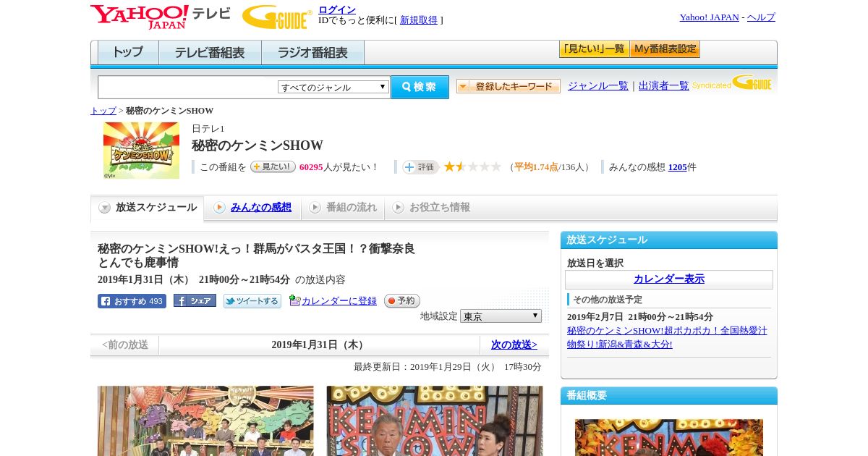Go to Yahoo! JAPAN link

[x=709, y=17]
